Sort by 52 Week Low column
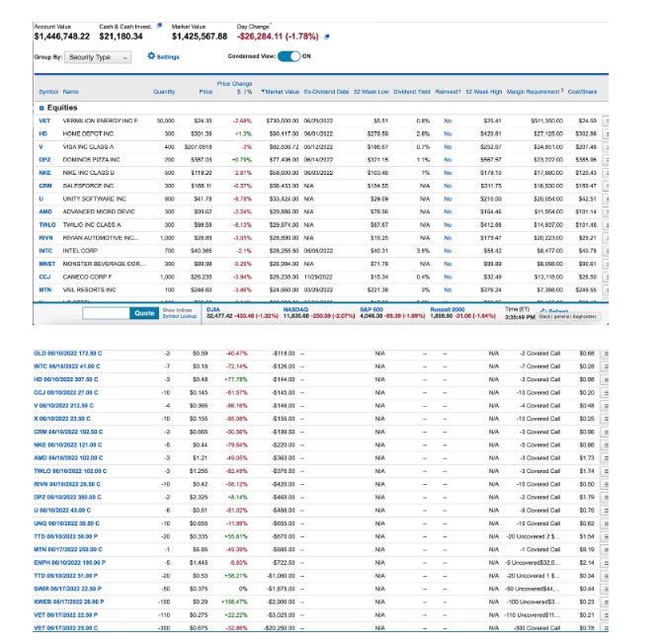 371,92
